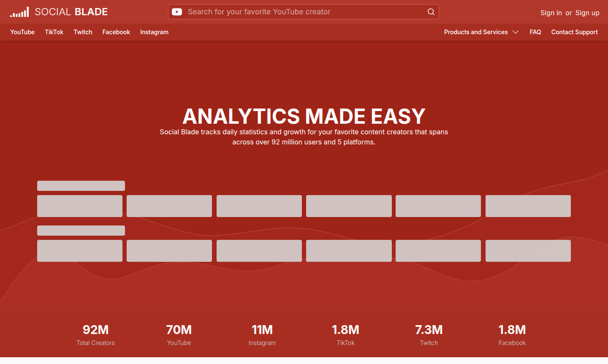Click the Social Blade bar chart logo icon
This screenshot has height=364, width=608.
click(x=19, y=12)
